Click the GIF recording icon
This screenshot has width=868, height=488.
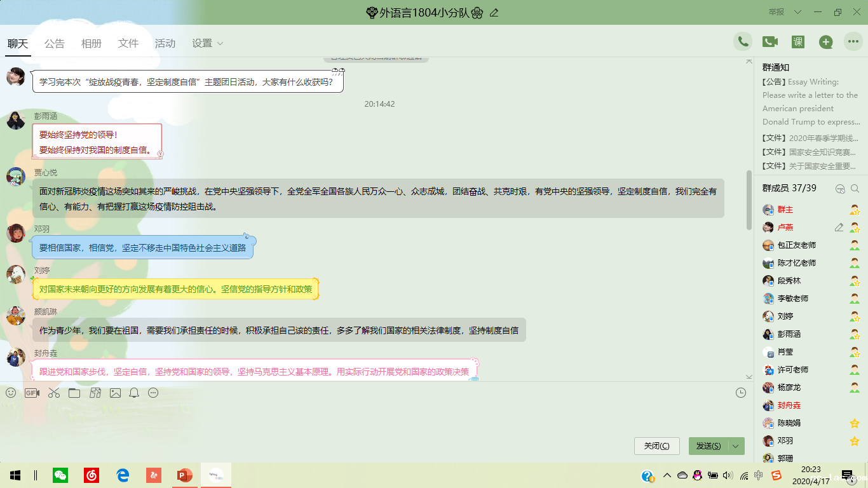click(x=32, y=393)
